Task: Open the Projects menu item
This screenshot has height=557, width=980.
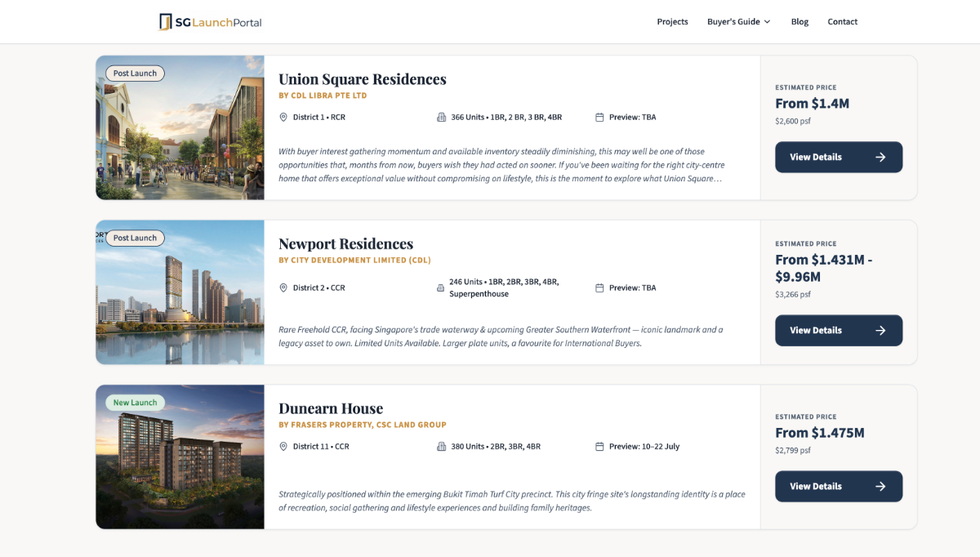Action: coord(672,22)
